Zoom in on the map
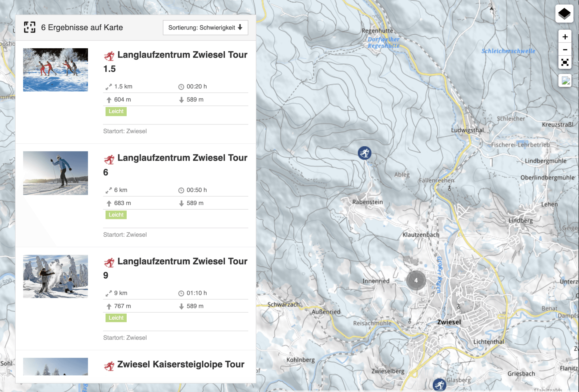Image resolution: width=579 pixels, height=392 pixels. coord(565,37)
